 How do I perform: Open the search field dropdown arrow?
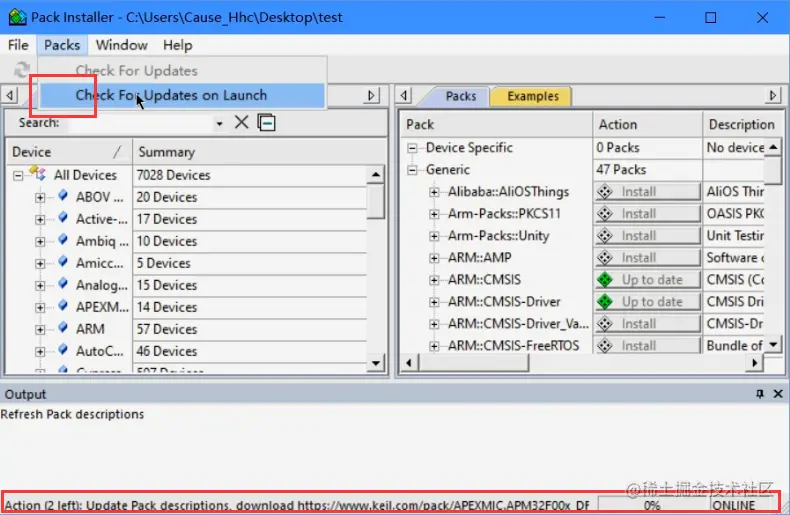pos(219,123)
